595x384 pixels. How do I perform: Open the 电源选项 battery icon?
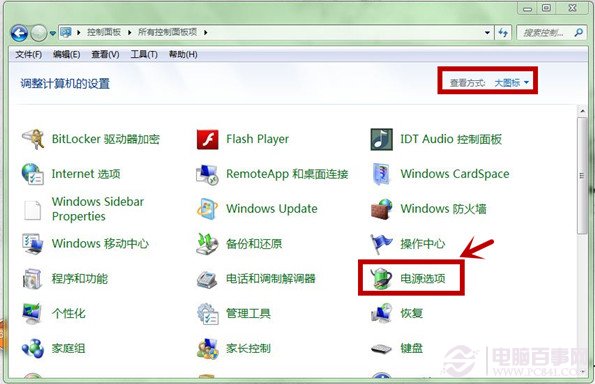381,279
